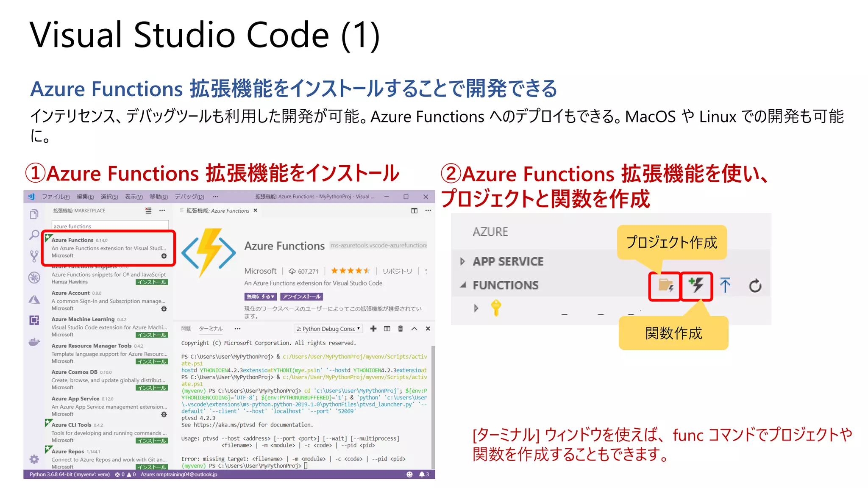The image size is (868, 488).
Task: Click the terminal vertical scrollbar
Action: click(432, 407)
